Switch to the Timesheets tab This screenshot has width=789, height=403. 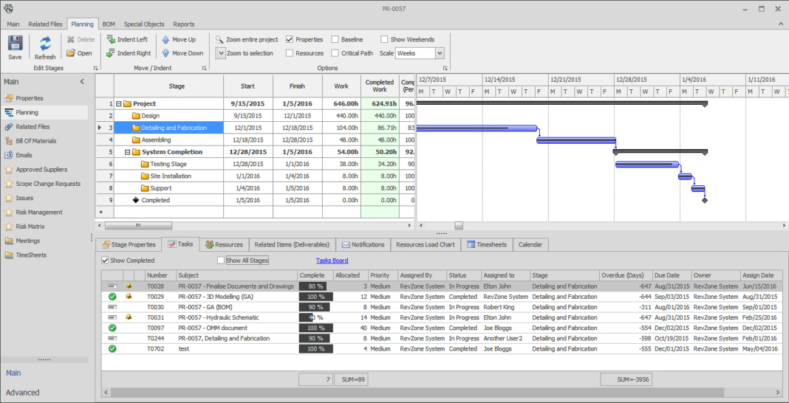click(487, 244)
